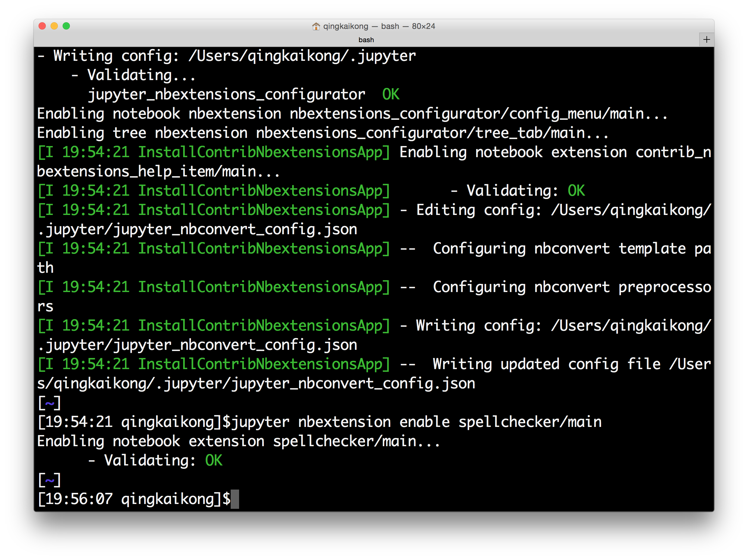Minimize the terminal with yellow button

tap(54, 26)
